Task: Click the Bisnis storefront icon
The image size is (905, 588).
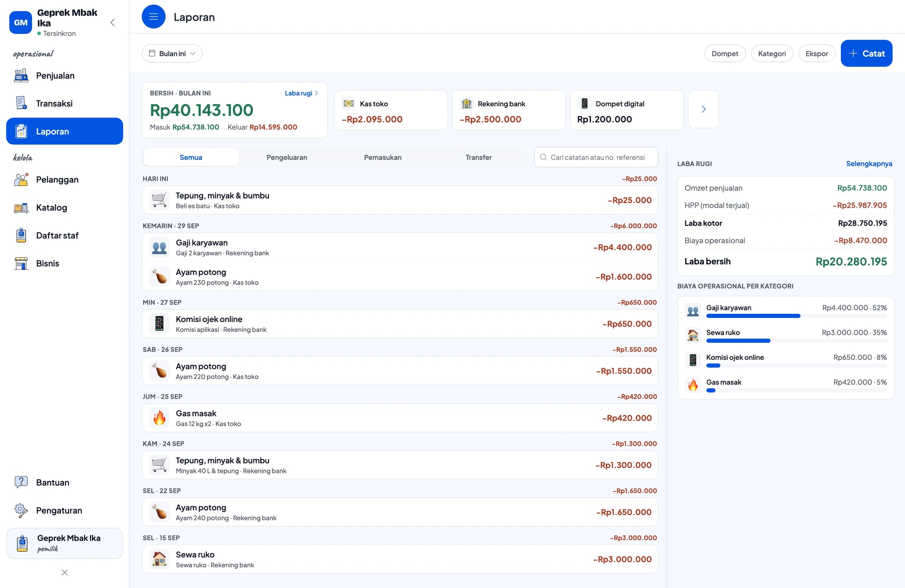Action: [x=21, y=263]
